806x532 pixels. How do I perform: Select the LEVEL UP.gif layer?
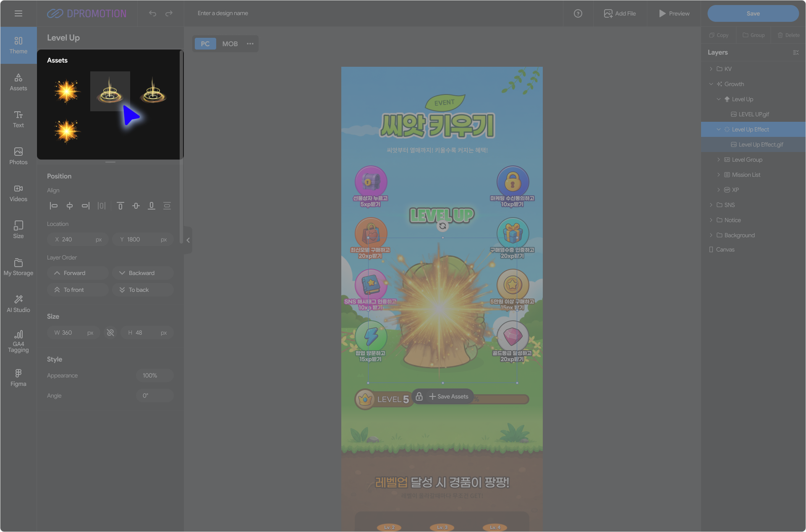(x=753, y=114)
